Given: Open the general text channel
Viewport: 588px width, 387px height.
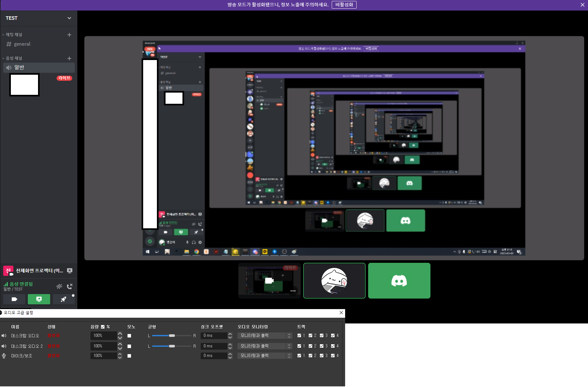Looking at the screenshot, I should point(22,44).
